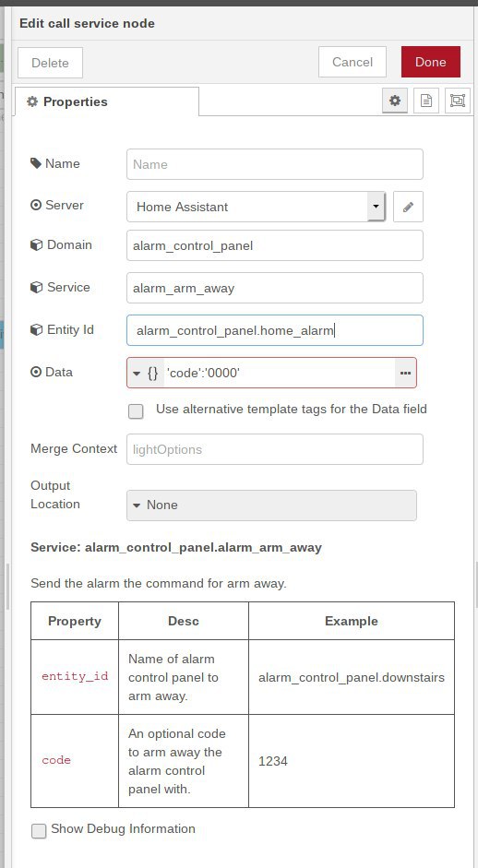
Task: Click 'Name of alarm control panel' description
Action: [184, 677]
